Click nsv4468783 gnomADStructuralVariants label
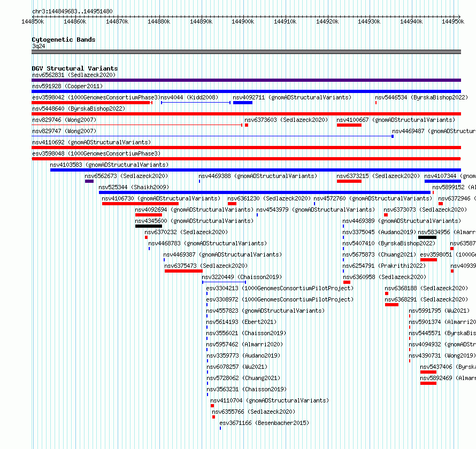The width and height of the screenshot is (476, 449). [x=208, y=243]
